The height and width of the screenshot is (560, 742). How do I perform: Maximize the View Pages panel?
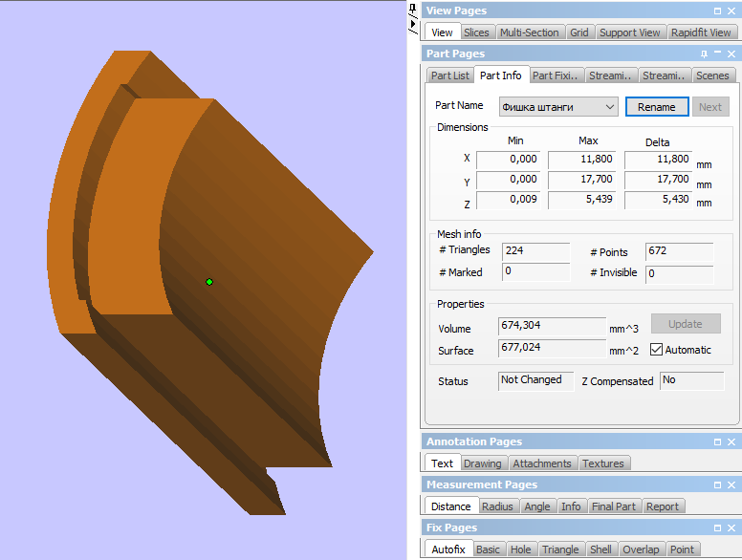coord(718,11)
